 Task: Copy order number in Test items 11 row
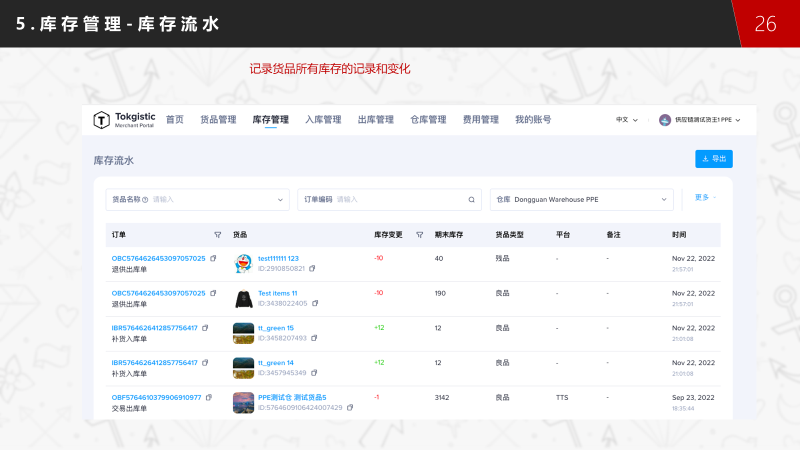click(x=213, y=293)
